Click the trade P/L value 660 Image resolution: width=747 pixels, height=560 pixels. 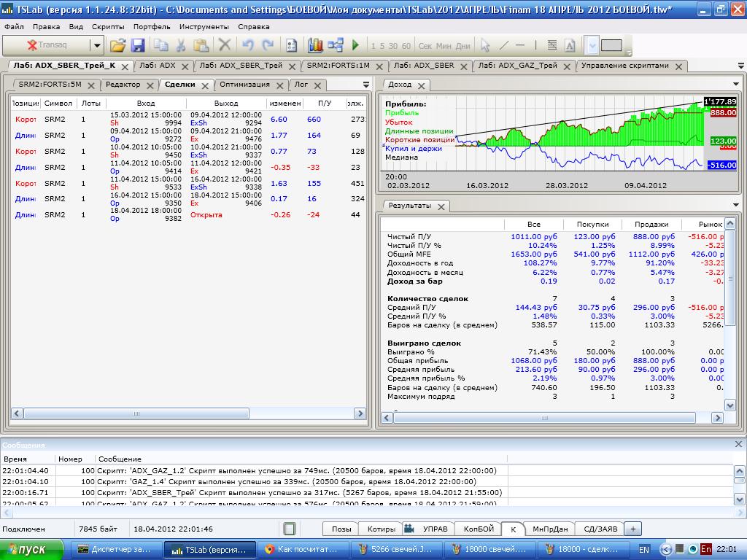pyautogui.click(x=314, y=120)
